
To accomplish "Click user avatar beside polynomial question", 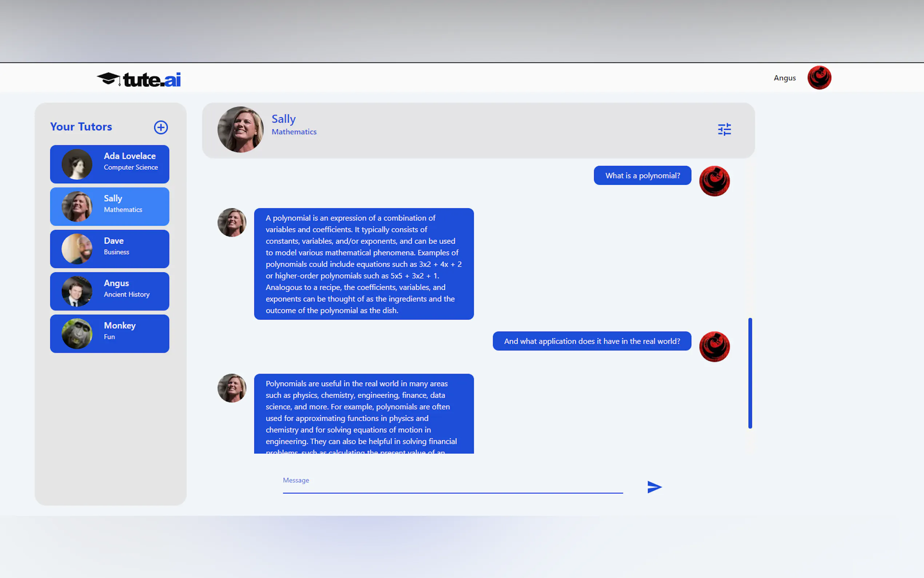I will (714, 181).
